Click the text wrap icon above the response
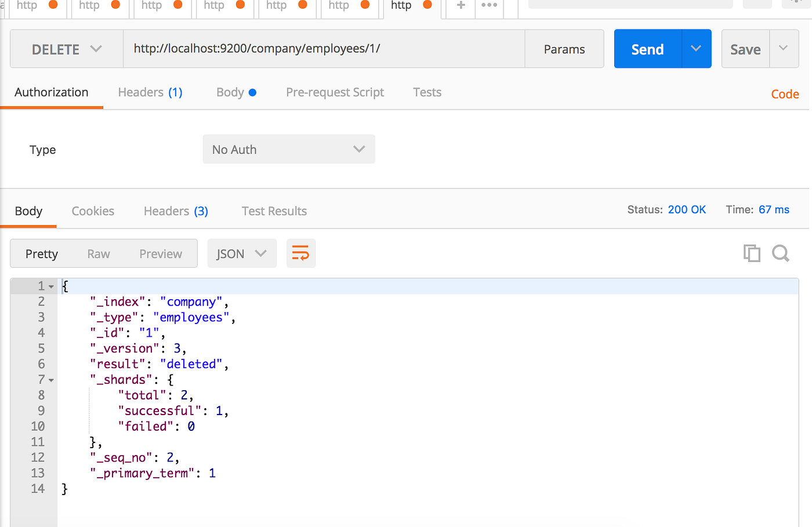 pyautogui.click(x=300, y=253)
